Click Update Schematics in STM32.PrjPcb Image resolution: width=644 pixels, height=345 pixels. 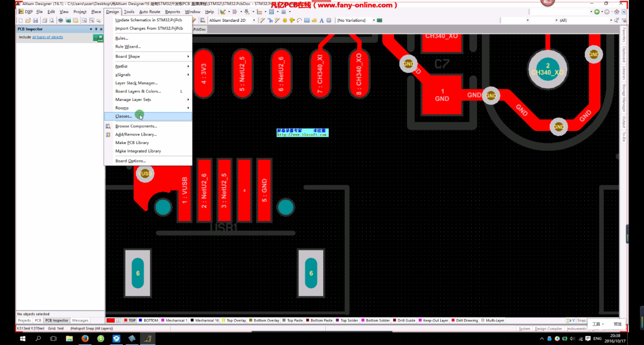coord(148,20)
